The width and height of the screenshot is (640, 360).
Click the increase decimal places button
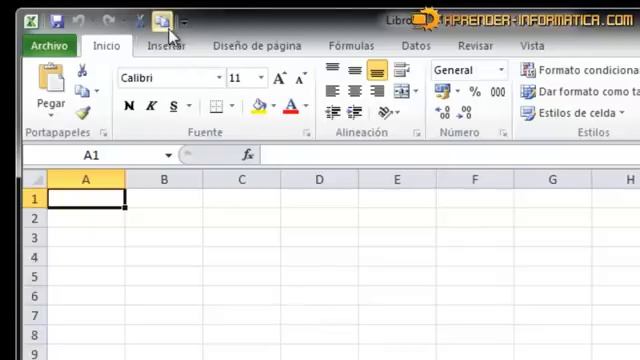pos(442,112)
